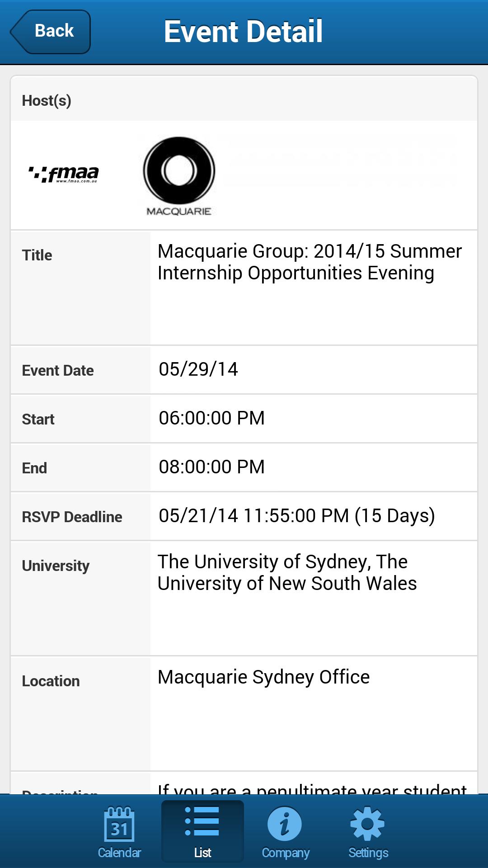This screenshot has height=868, width=488.
Task: Tap the Event Detail page title
Action: [x=243, y=31]
